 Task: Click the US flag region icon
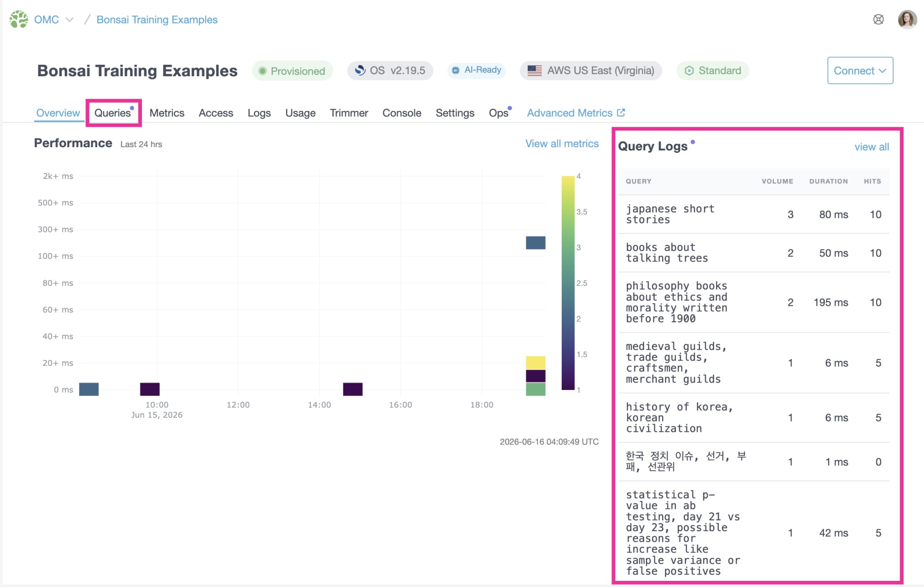[x=534, y=71]
